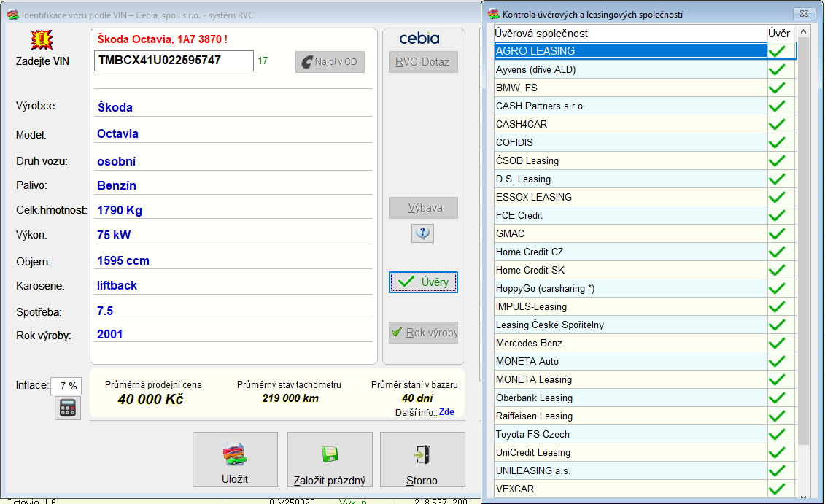The image size is (825, 504).
Task: Click the Najdi v CD button
Action: (330, 62)
